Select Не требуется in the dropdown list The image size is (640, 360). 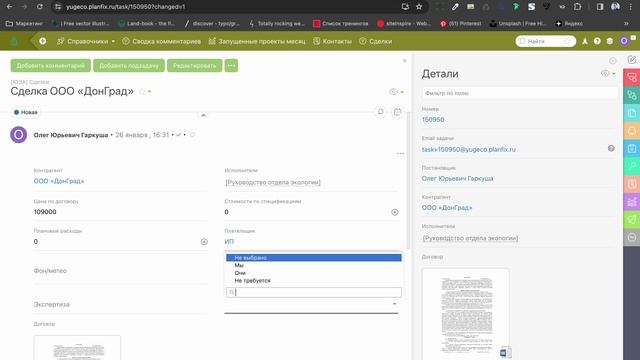point(313,280)
